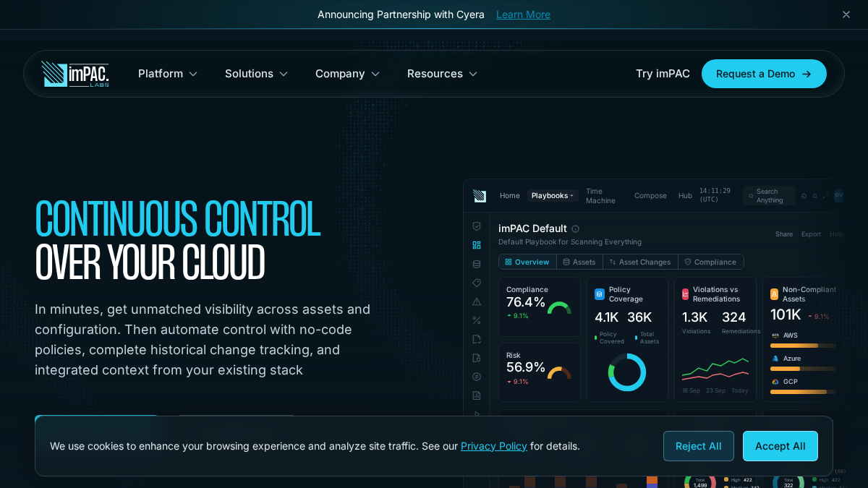Click the Try imPAC link
Image resolution: width=868 pixels, height=488 pixels.
tap(663, 74)
